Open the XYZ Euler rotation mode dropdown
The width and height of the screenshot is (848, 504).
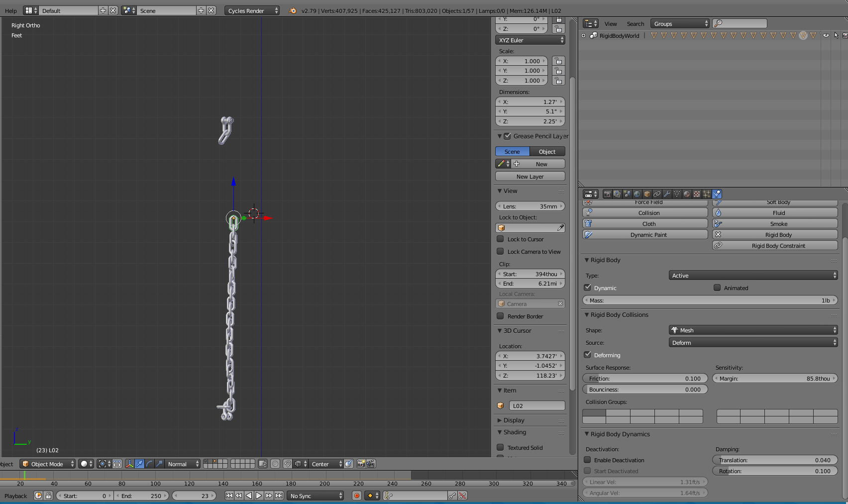530,40
